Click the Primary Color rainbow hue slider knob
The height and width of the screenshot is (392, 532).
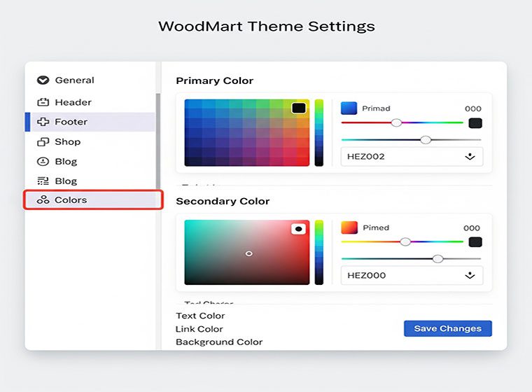(x=396, y=122)
